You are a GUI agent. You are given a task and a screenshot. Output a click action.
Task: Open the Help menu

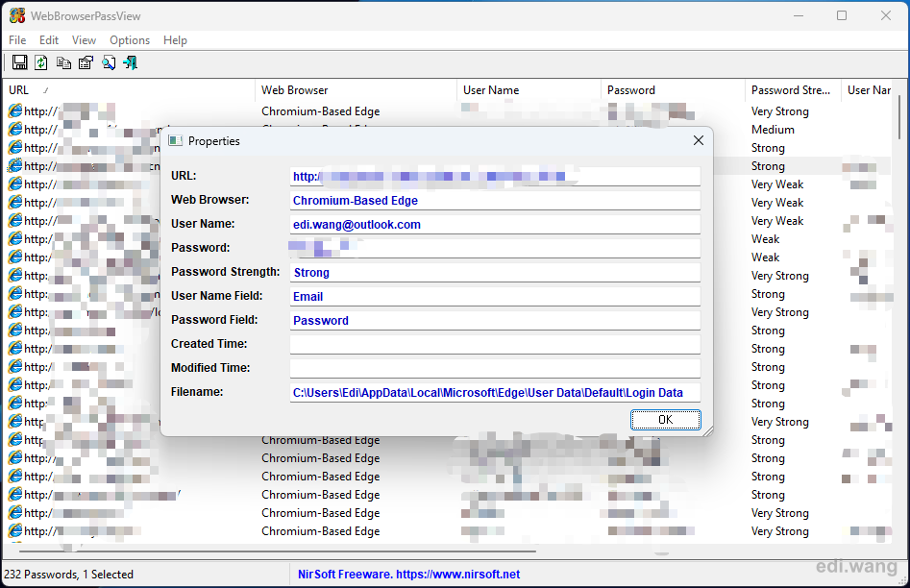(x=175, y=40)
